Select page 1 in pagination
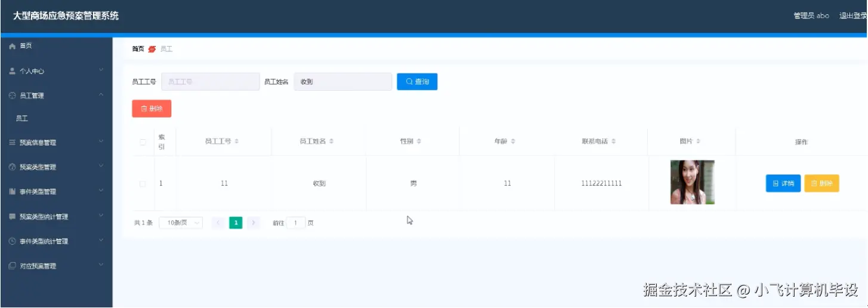Image resolution: width=868 pixels, height=308 pixels. [236, 223]
